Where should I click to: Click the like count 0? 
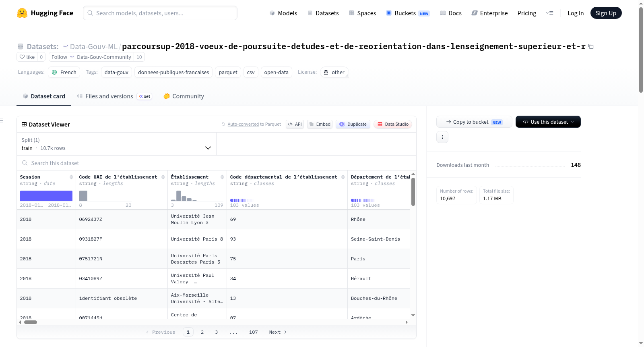coord(41,57)
